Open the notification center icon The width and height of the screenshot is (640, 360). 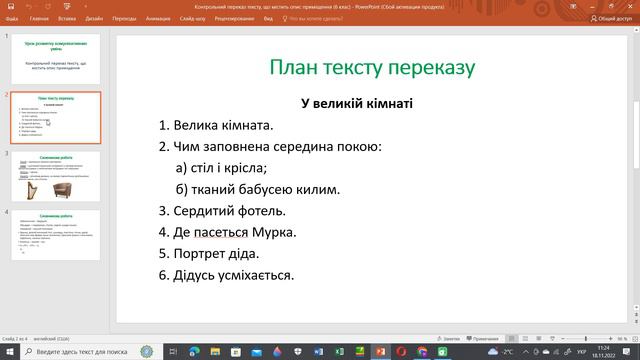pos(627,351)
